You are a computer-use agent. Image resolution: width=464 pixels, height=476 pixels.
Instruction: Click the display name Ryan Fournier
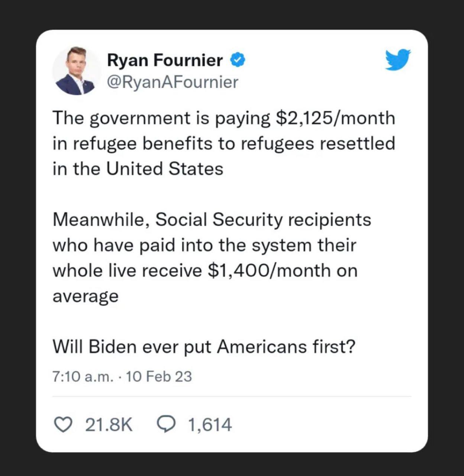point(165,60)
